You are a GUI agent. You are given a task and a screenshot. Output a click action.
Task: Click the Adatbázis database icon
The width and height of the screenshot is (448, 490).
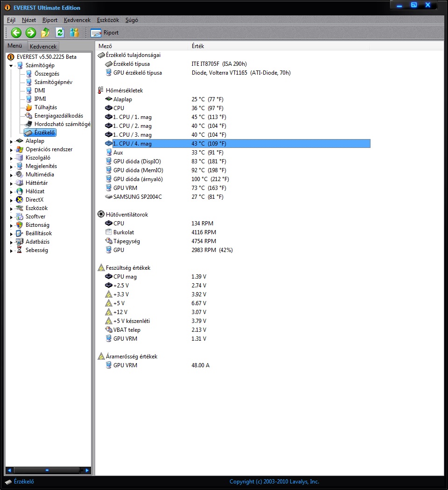pyautogui.click(x=20, y=242)
